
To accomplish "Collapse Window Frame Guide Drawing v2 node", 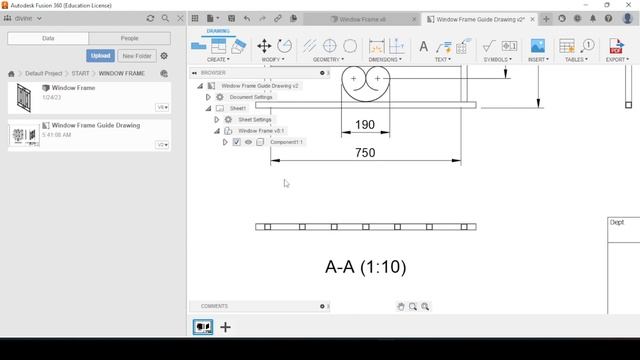I will tap(200, 86).
